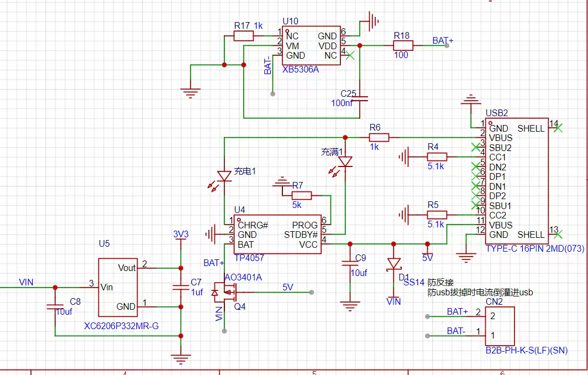Select resistor R6 on VBUS line
The image size is (588, 375).
pyautogui.click(x=379, y=137)
